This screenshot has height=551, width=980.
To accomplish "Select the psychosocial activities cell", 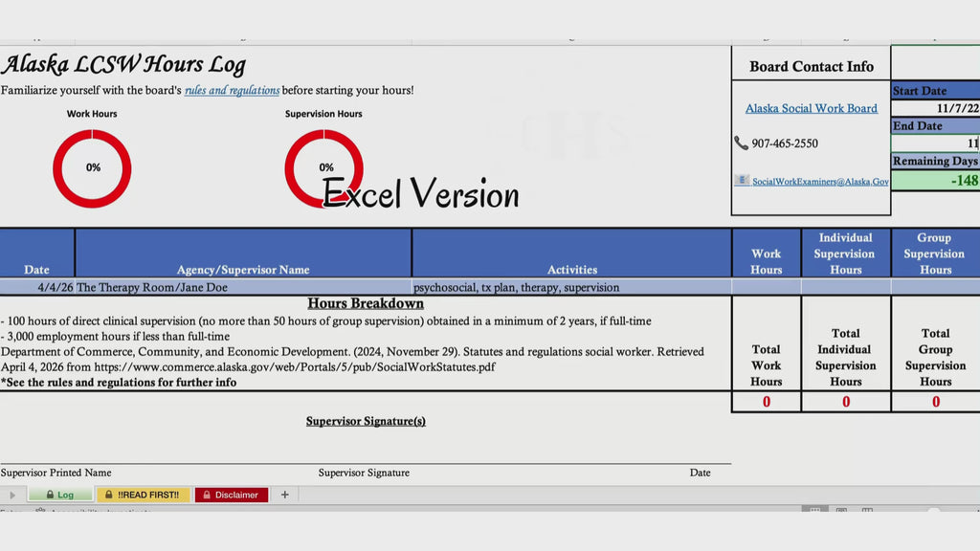I will [x=571, y=287].
